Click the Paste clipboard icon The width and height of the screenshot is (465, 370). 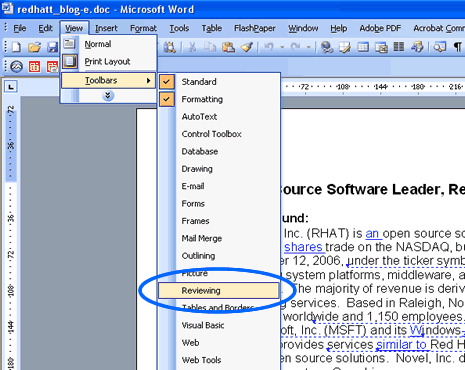point(228,47)
